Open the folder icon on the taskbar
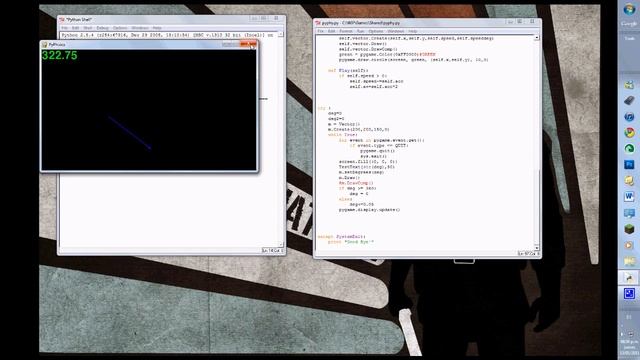The image size is (640, 360). [x=629, y=261]
